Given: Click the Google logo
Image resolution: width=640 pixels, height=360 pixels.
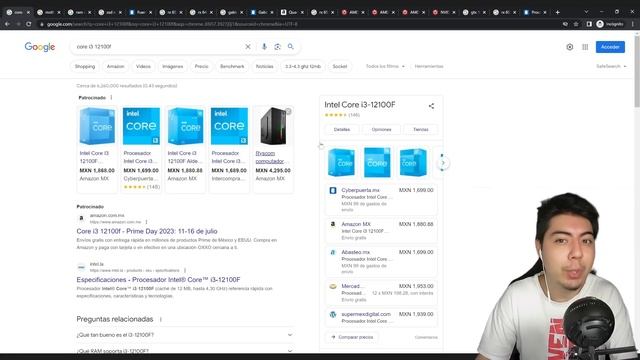Looking at the screenshot, I should click(40, 47).
